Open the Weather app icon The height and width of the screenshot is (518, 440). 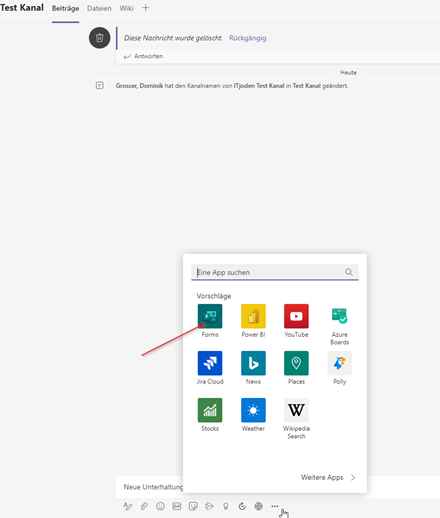click(x=253, y=410)
